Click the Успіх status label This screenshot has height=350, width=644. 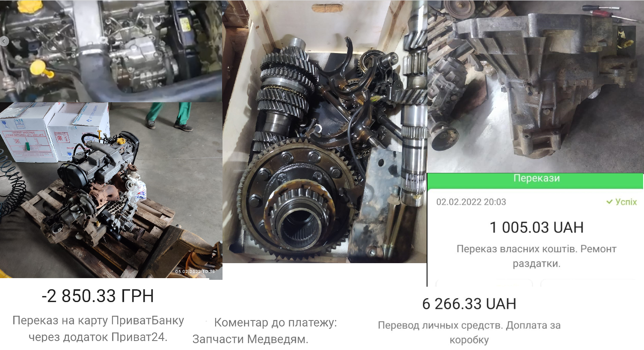click(626, 202)
